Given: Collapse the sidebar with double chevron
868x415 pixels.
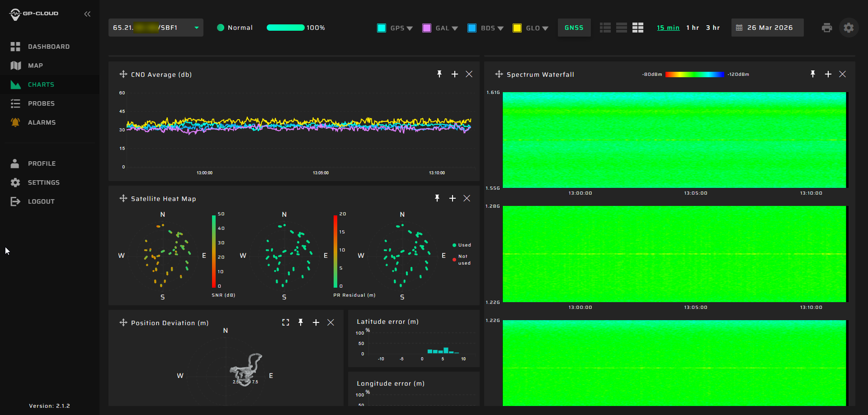Looking at the screenshot, I should click(87, 14).
